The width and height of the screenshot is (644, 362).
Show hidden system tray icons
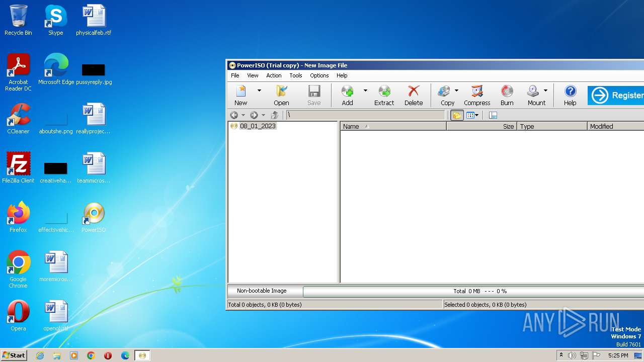tap(561, 355)
